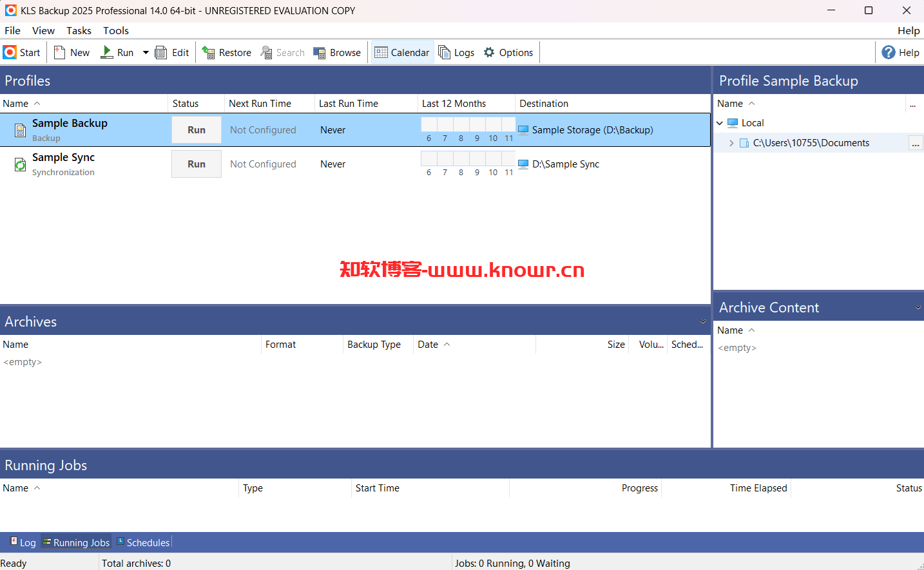
Task: Sort archives by Date column
Action: pos(474,345)
